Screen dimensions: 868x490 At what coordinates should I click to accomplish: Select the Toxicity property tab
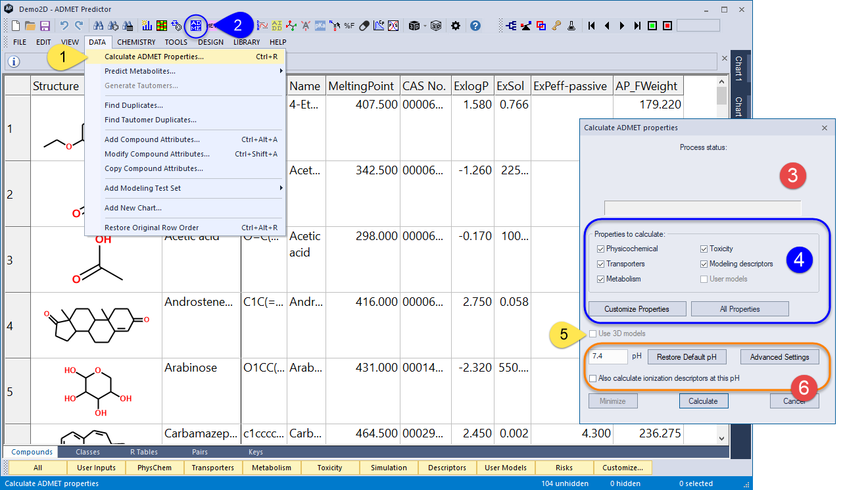330,468
